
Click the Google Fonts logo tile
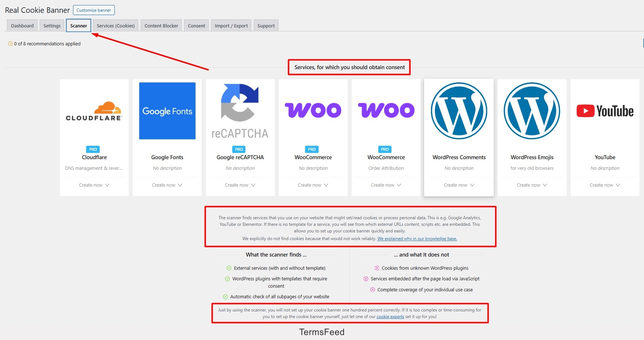pos(167,111)
